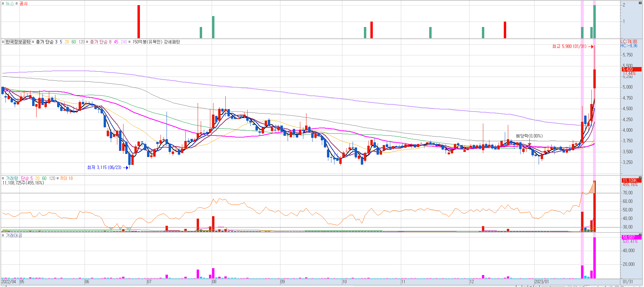
Task: Click the 3,250 price axis label
Action: coord(628,162)
